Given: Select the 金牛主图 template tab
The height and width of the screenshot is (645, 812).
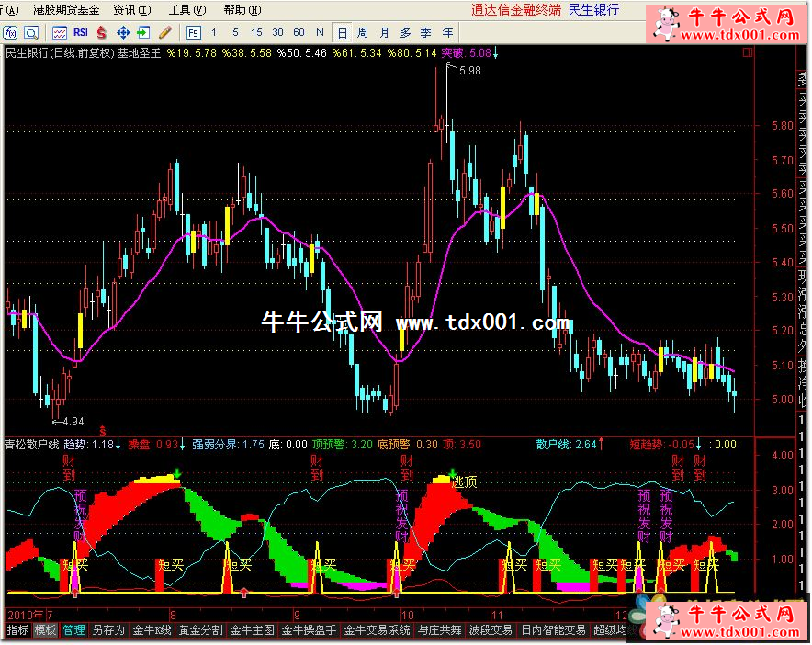Looking at the screenshot, I should [253, 630].
